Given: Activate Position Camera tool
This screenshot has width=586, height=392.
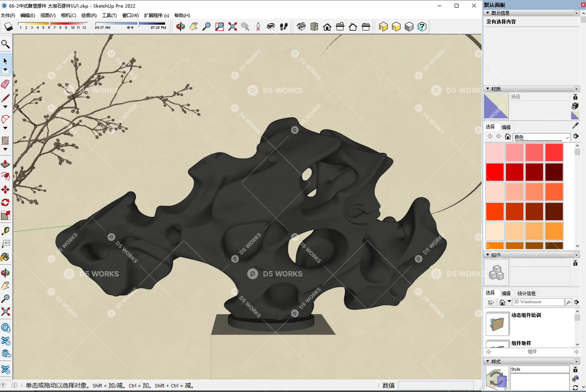Looking at the screenshot, I should (x=258, y=27).
